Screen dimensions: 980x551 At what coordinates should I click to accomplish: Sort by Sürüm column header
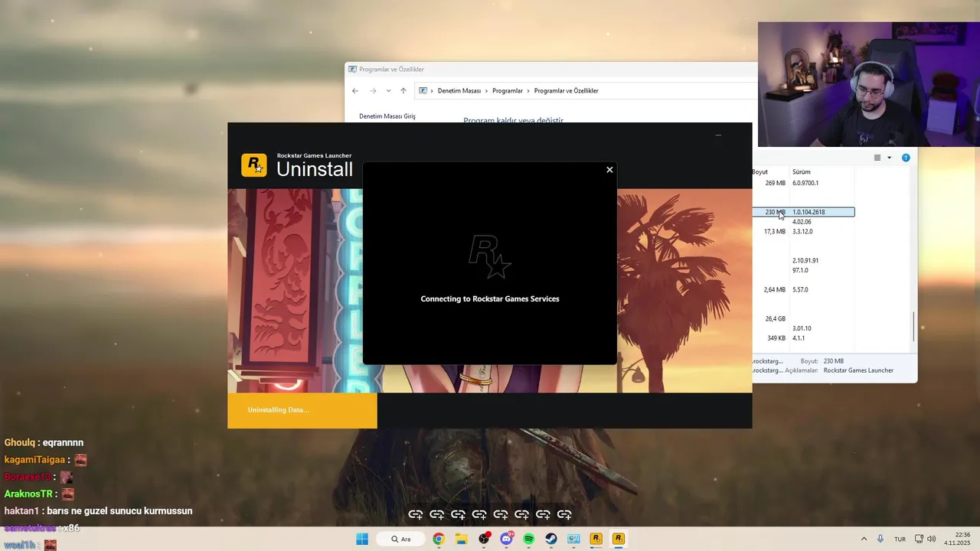click(x=802, y=171)
